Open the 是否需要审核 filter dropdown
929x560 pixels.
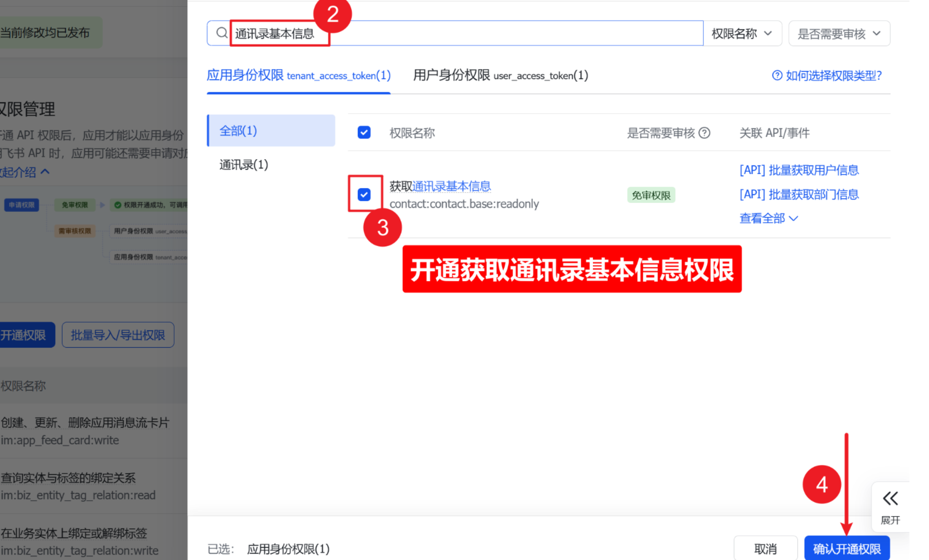click(x=839, y=33)
